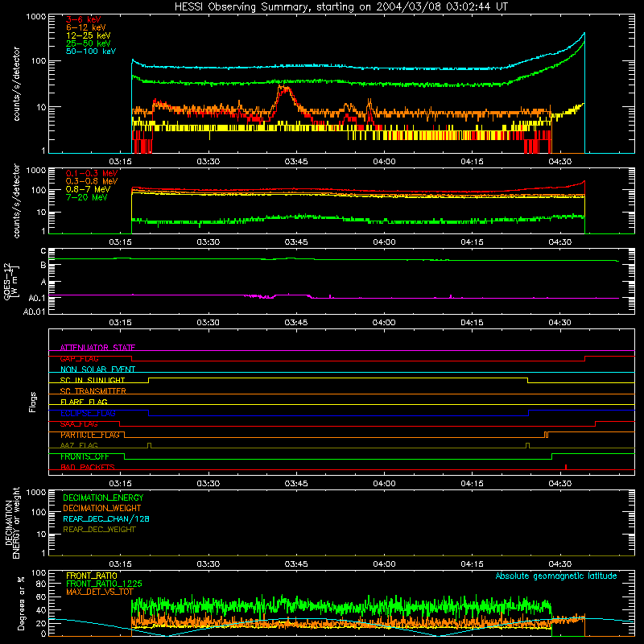Viewport: 644px width, 644px height.
Task: Click the 04:00 tick label under GOES panel
Action: [x=384, y=323]
